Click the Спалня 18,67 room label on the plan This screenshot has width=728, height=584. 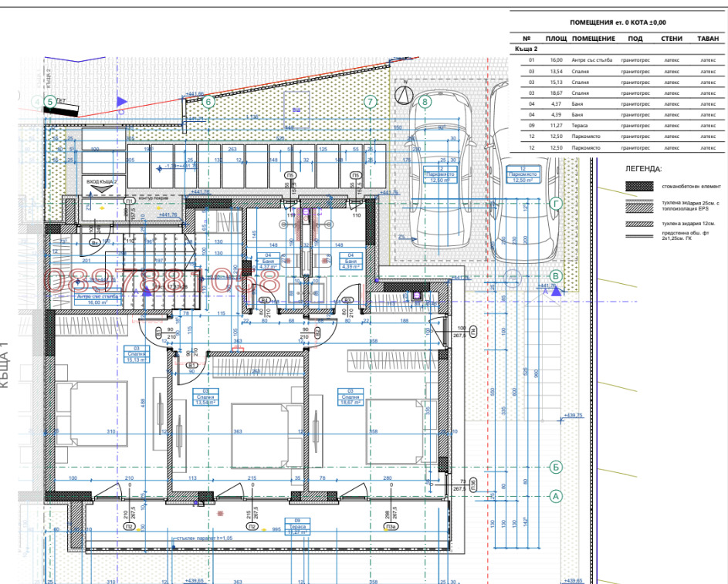(350, 397)
